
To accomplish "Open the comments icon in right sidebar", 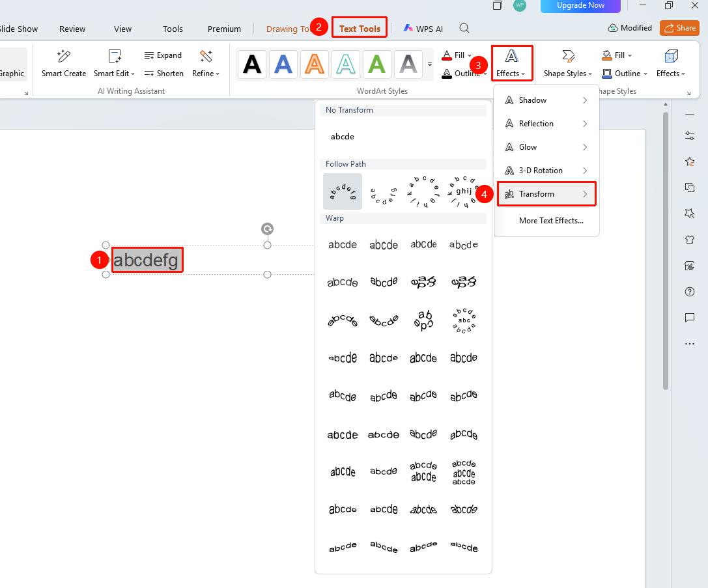I will point(690,318).
